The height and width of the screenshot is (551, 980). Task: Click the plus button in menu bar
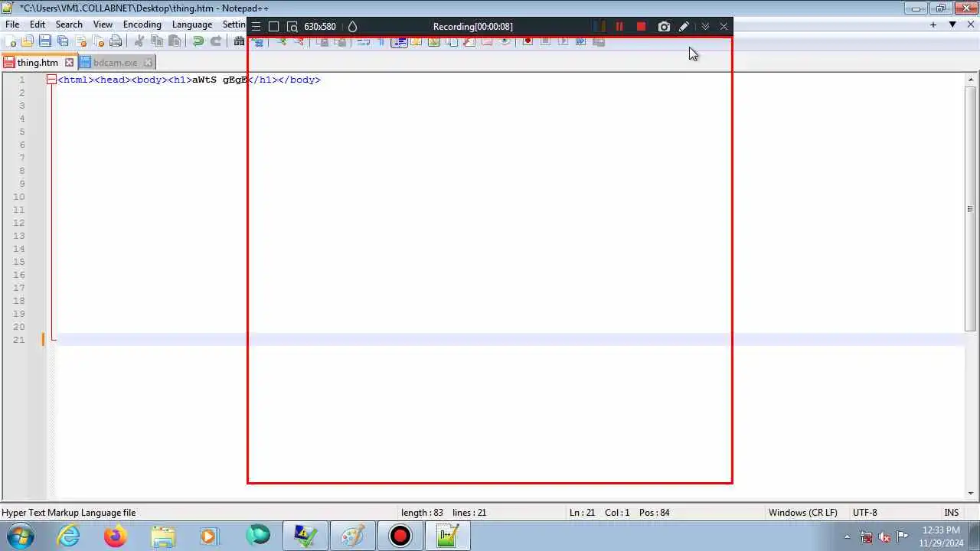click(933, 24)
